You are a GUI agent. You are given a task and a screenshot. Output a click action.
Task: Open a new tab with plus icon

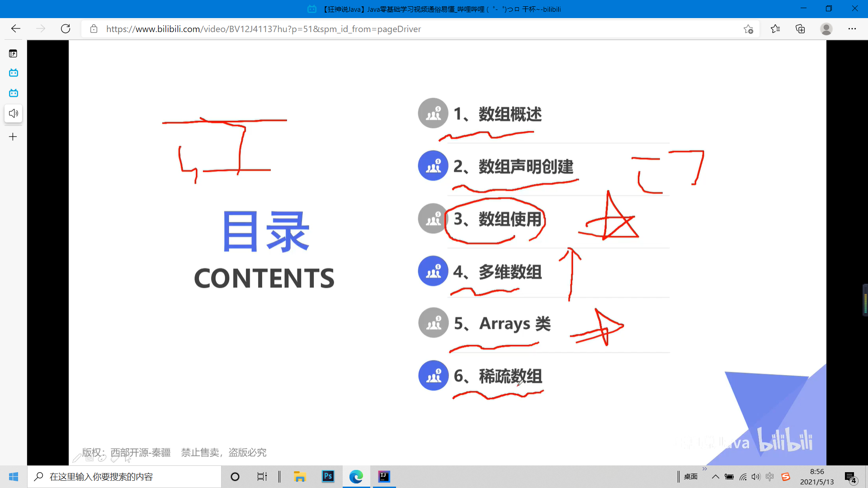point(13,137)
